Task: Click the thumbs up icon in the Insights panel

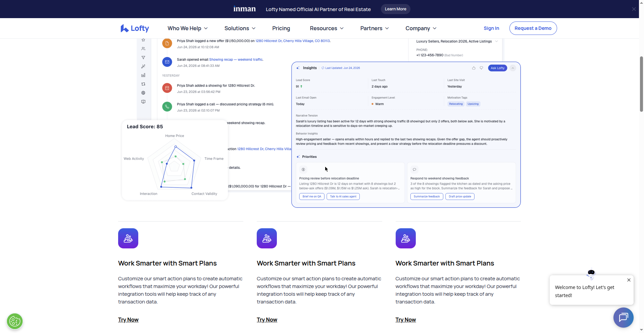Action: [474, 68]
